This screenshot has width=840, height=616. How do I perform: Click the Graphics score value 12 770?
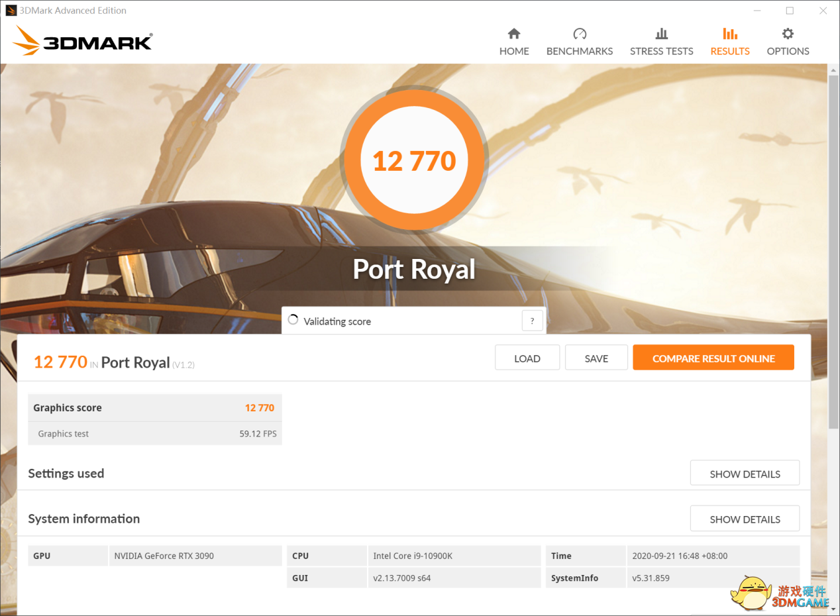coord(260,407)
